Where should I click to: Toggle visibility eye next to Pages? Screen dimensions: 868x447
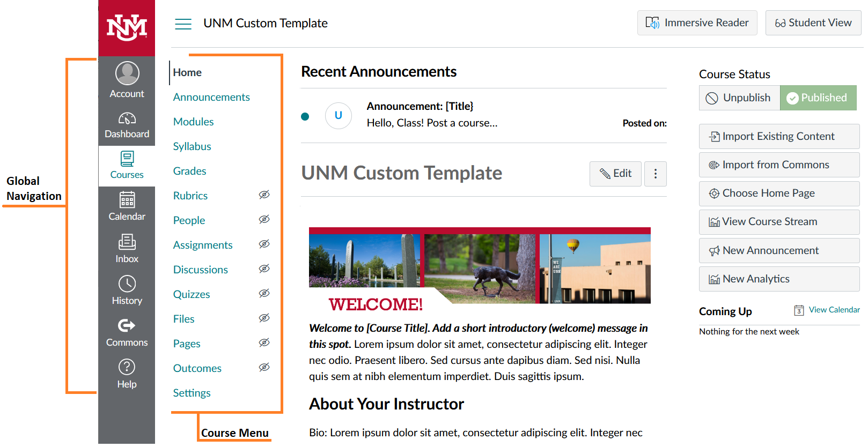[x=264, y=342]
